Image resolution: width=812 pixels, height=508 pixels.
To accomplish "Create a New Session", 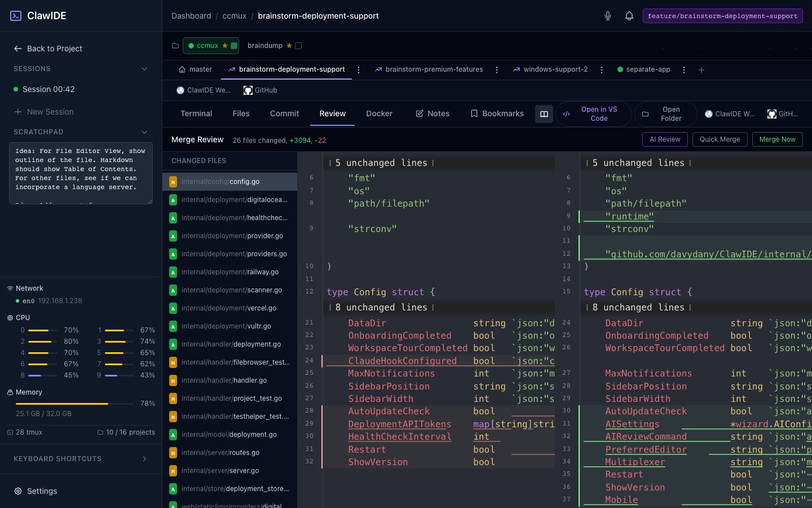I will pyautogui.click(x=44, y=112).
